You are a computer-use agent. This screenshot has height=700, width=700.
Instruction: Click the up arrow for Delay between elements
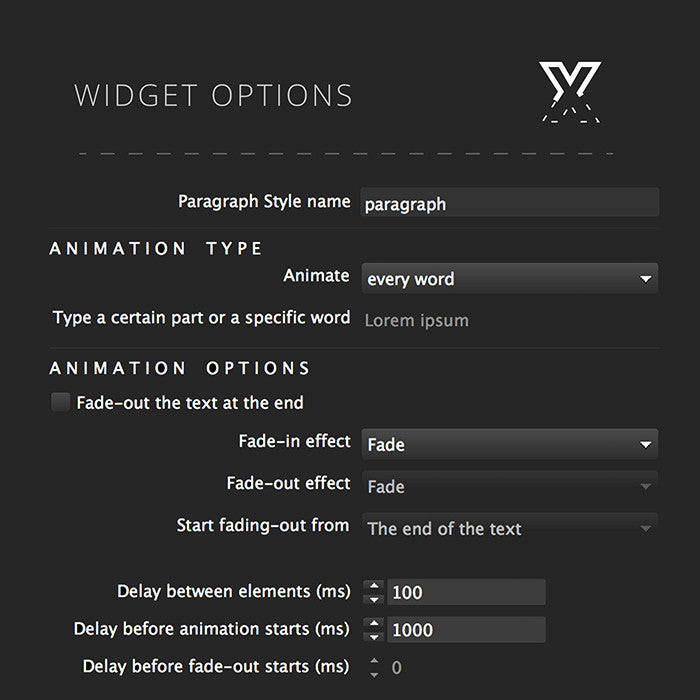[374, 585]
